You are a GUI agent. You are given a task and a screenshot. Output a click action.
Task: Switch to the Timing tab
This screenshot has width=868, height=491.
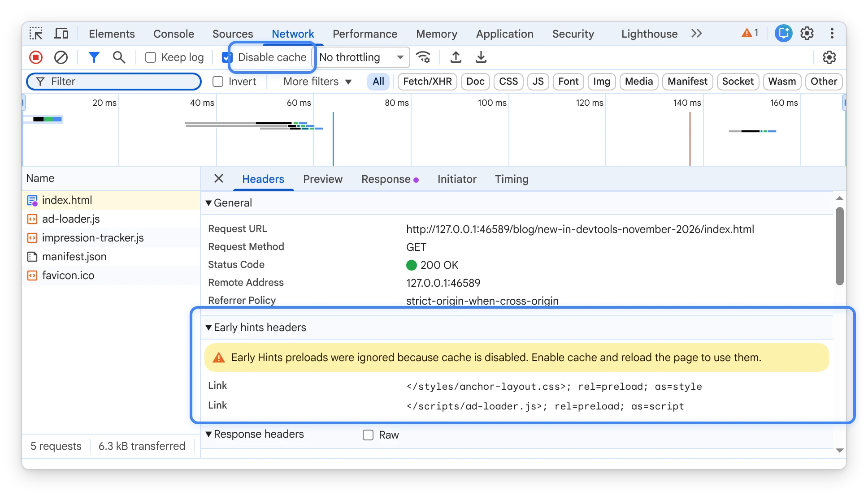tap(512, 179)
